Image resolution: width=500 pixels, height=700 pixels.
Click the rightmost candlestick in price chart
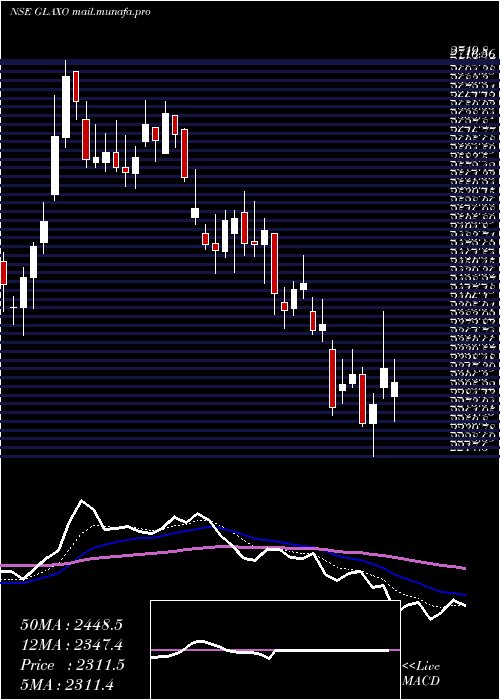(x=394, y=390)
